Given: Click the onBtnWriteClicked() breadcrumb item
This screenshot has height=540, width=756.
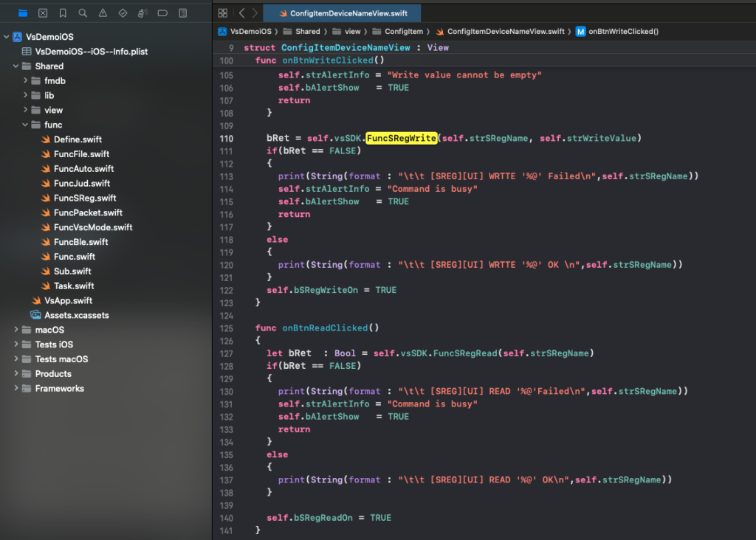Looking at the screenshot, I should [622, 32].
